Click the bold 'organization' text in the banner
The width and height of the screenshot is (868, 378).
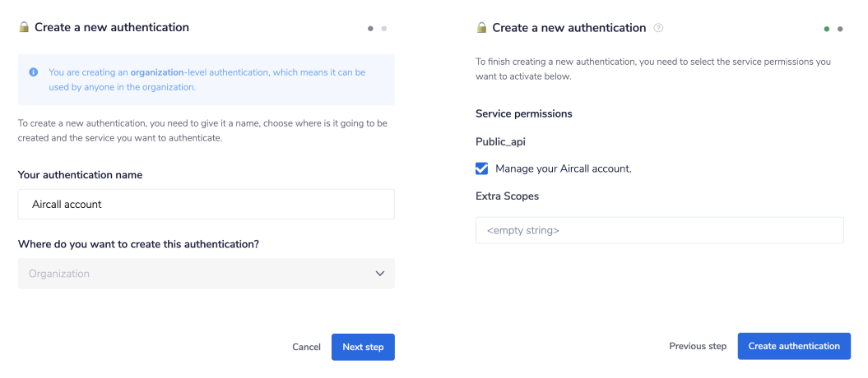(x=157, y=72)
